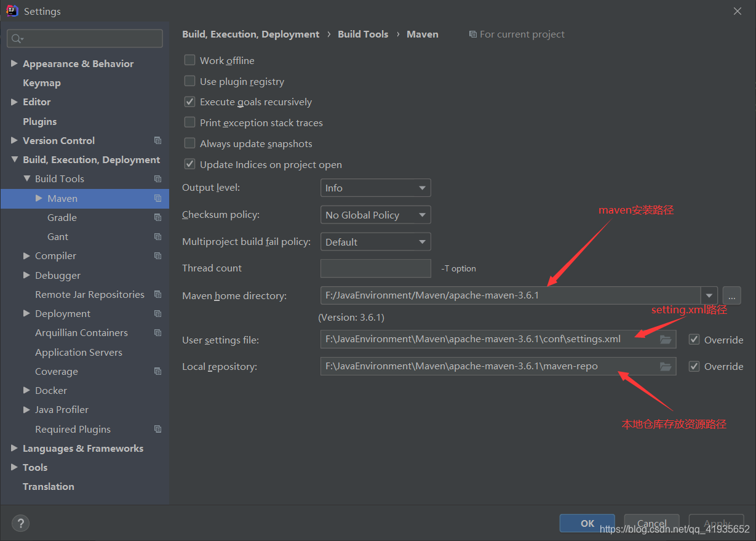756x541 pixels.
Task: Click the project-level icon beside Arquillian Containers
Action: click(x=158, y=332)
